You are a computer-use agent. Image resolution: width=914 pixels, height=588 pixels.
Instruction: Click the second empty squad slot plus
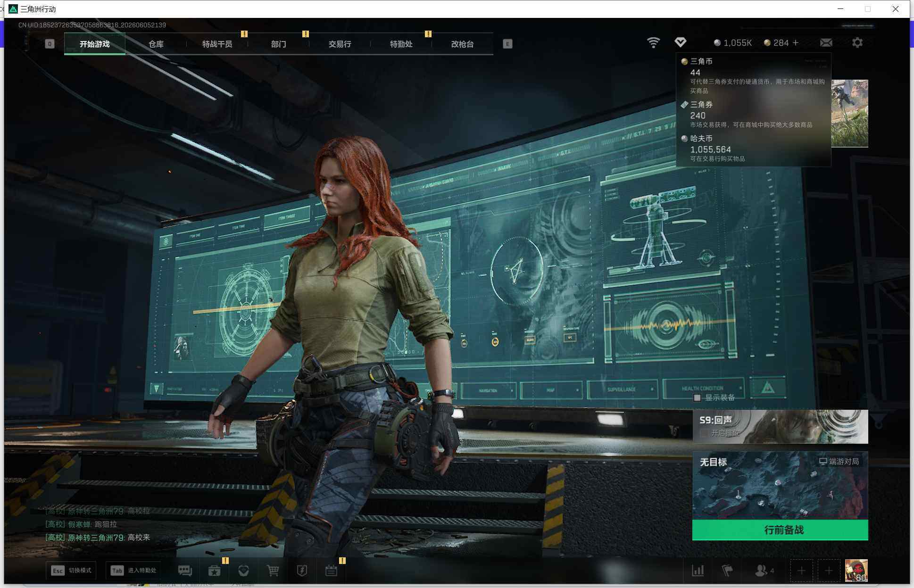click(829, 571)
